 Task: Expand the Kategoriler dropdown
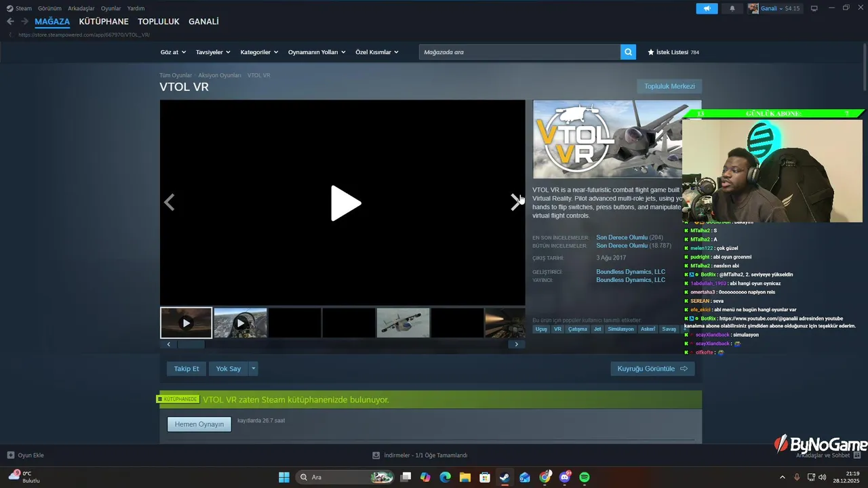click(259, 52)
